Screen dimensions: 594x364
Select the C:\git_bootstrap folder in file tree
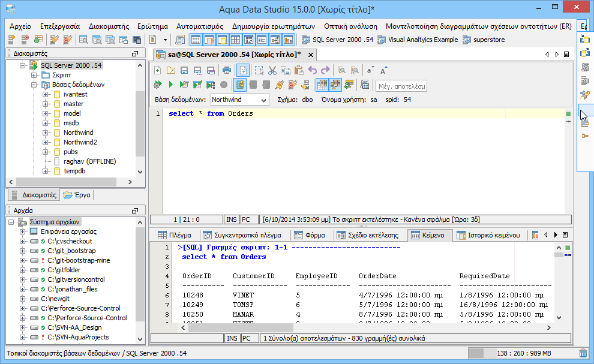pyautogui.click(x=71, y=251)
